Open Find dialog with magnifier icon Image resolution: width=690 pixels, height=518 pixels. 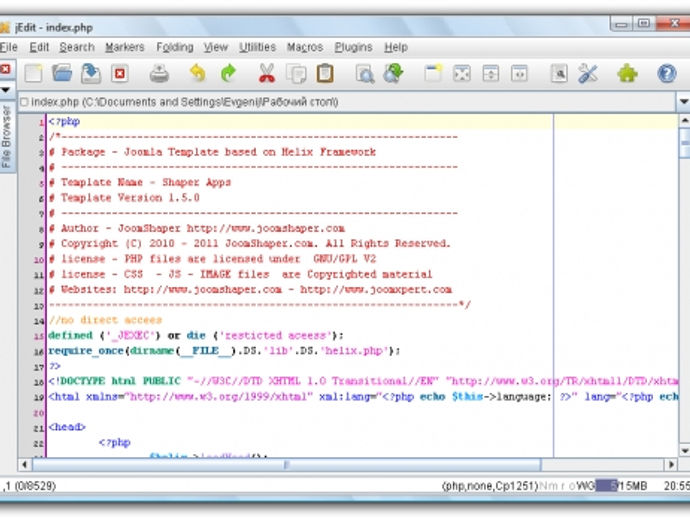coord(365,73)
